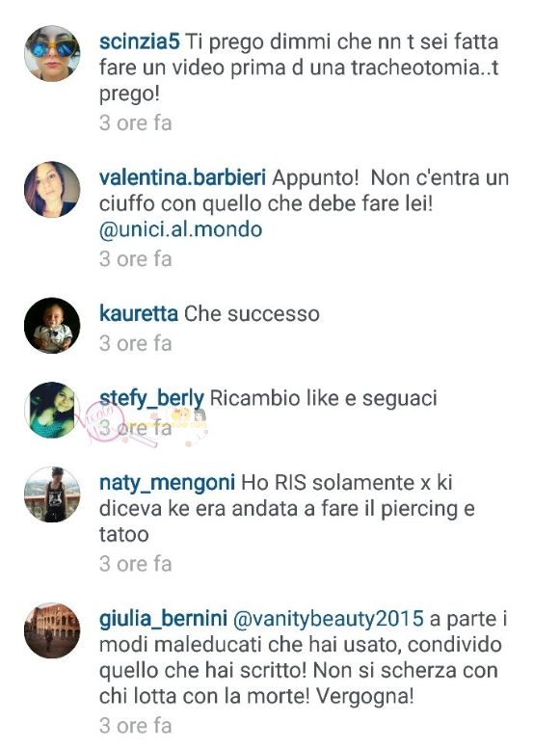Open the giulia_bernini username link

[x=163, y=618]
